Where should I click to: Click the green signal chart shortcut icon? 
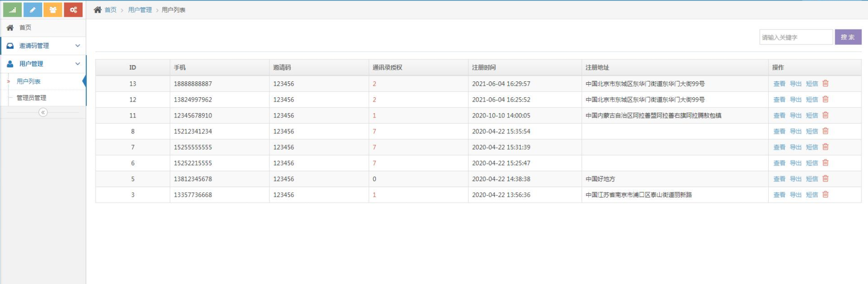12,10
